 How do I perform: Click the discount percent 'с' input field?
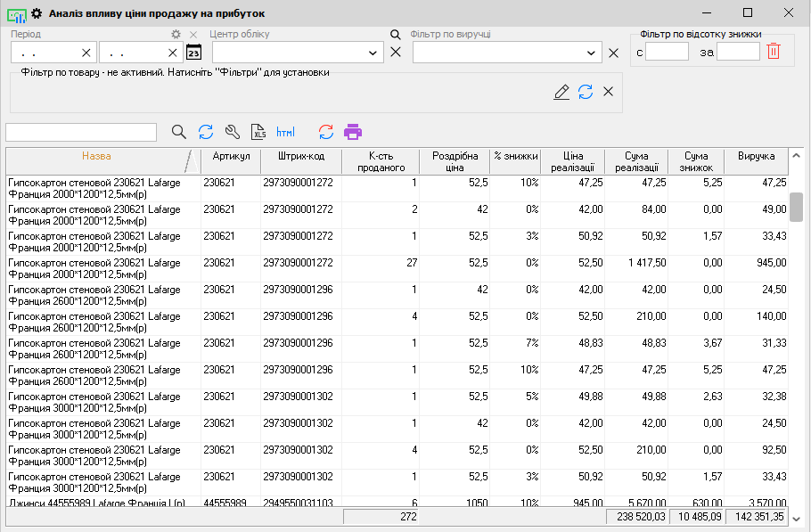point(668,52)
